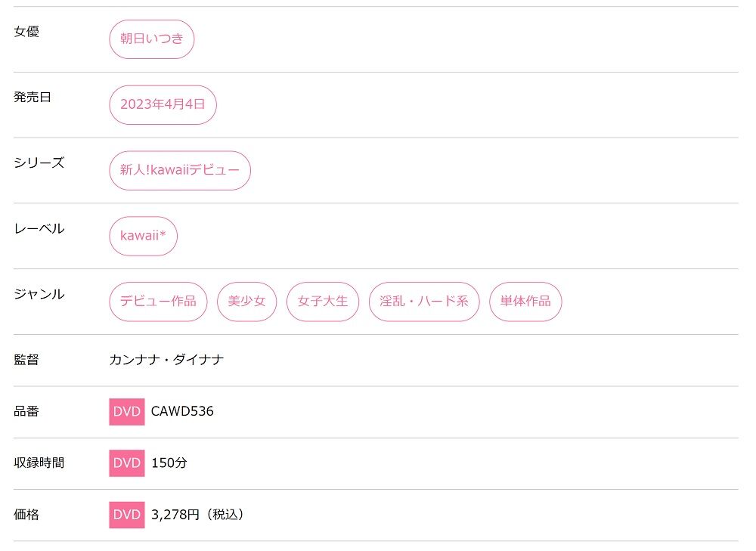Click the ジャンル row label
This screenshot has height=551, width=756.
point(39,294)
